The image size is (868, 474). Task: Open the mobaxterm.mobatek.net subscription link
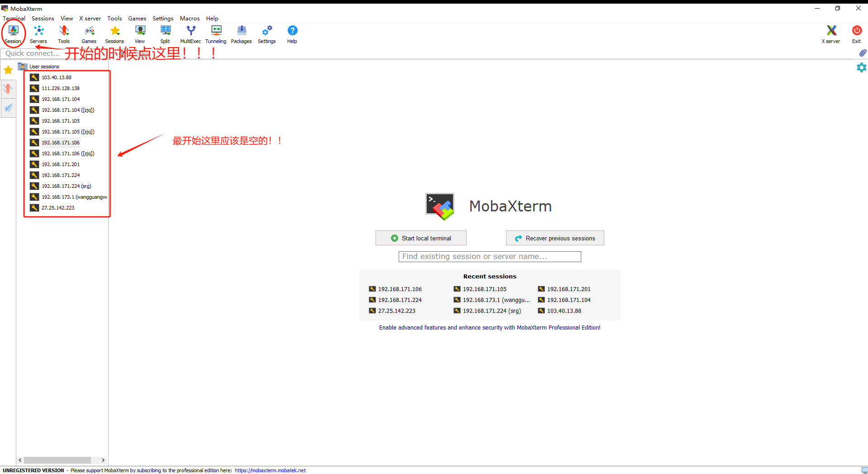(270, 470)
